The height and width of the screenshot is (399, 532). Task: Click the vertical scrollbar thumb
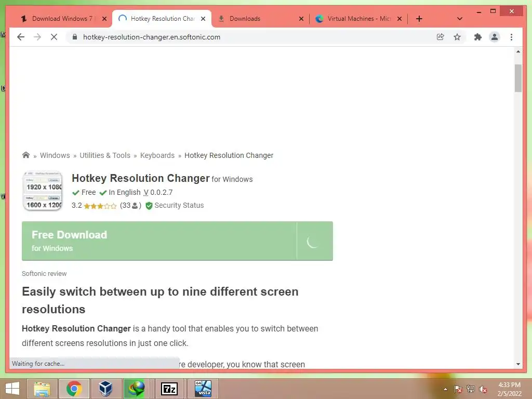518,78
